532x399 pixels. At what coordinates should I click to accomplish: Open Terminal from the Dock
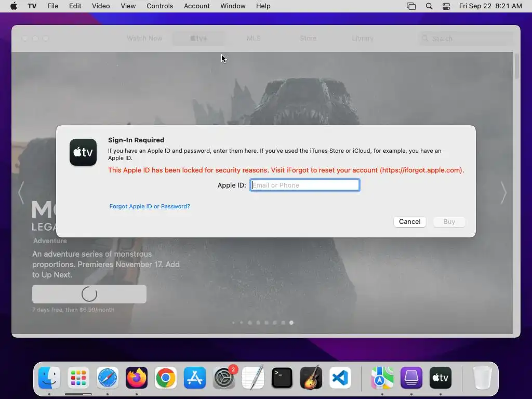point(282,378)
